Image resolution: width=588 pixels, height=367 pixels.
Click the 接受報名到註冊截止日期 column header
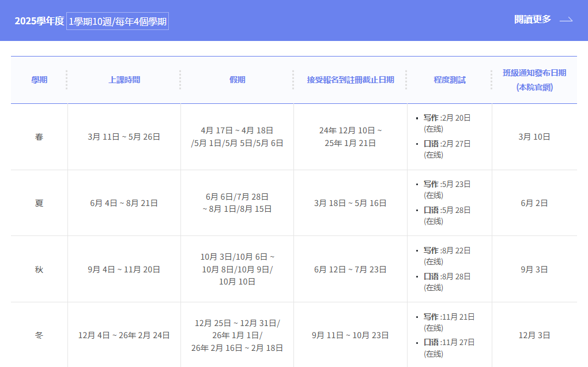coord(350,80)
